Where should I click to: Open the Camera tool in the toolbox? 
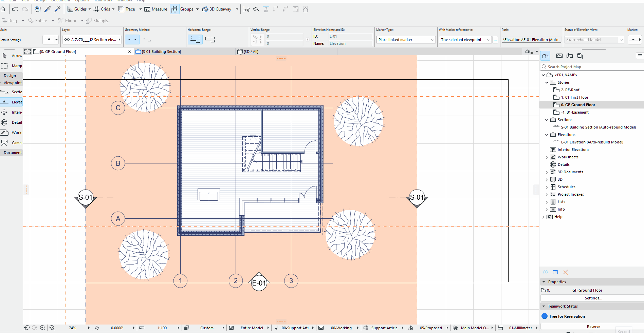coord(5,143)
